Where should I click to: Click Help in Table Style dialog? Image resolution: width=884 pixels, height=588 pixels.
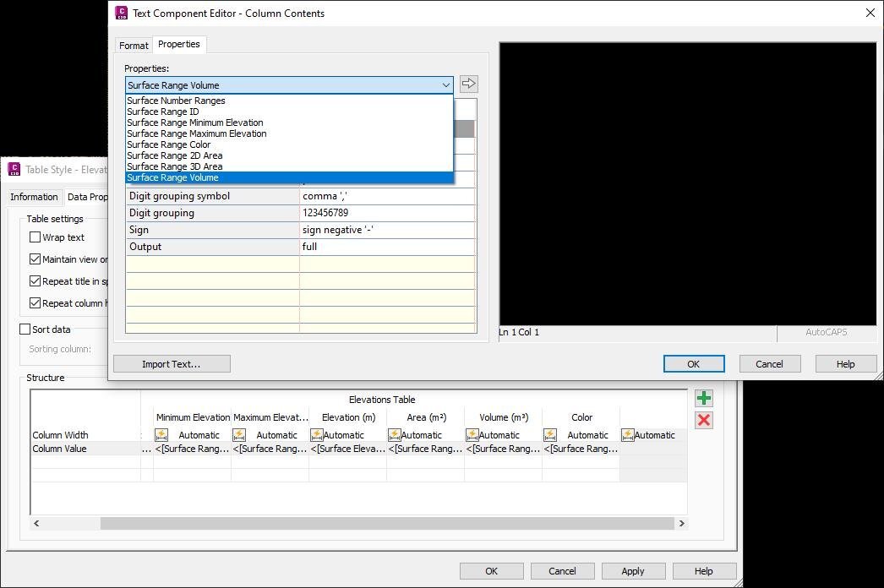pyautogui.click(x=704, y=571)
